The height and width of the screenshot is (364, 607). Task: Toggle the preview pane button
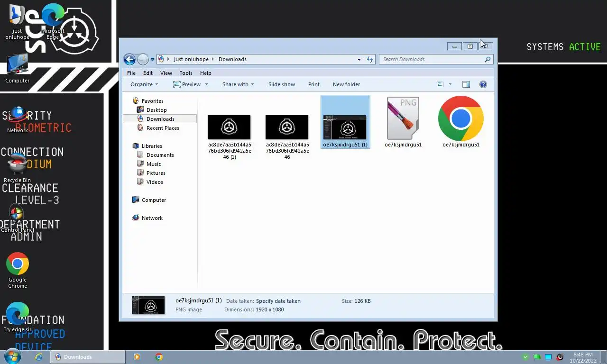tap(466, 84)
